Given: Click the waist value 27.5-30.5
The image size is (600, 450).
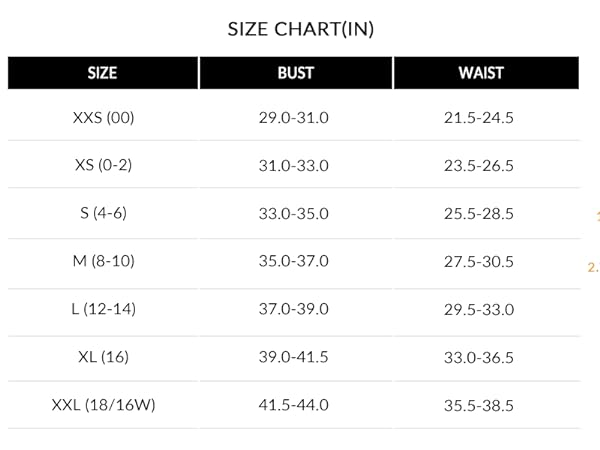Looking at the screenshot, I should tap(479, 261).
